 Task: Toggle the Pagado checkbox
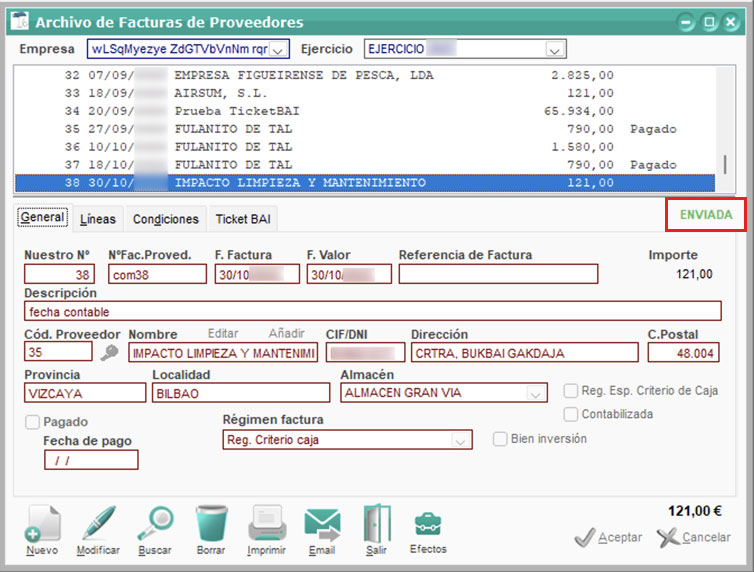click(33, 422)
